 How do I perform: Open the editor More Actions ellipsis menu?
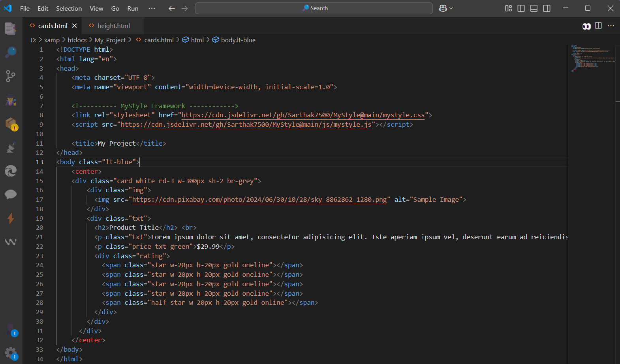click(611, 26)
